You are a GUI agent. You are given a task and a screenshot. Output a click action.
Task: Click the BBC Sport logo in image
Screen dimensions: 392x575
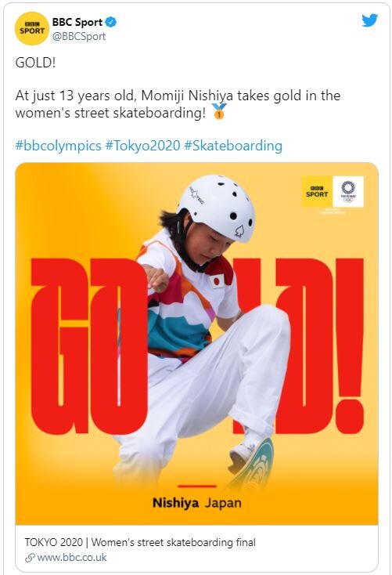point(317,191)
